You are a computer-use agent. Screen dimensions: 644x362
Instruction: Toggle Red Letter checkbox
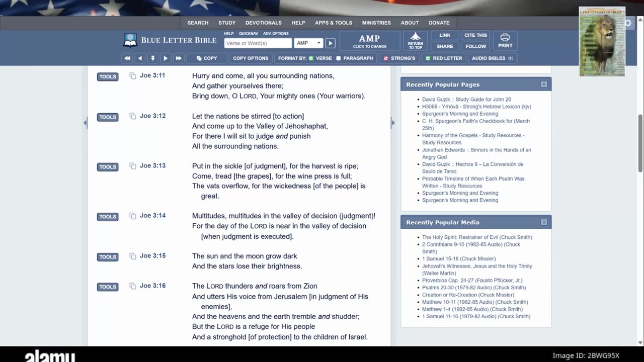[x=428, y=58]
